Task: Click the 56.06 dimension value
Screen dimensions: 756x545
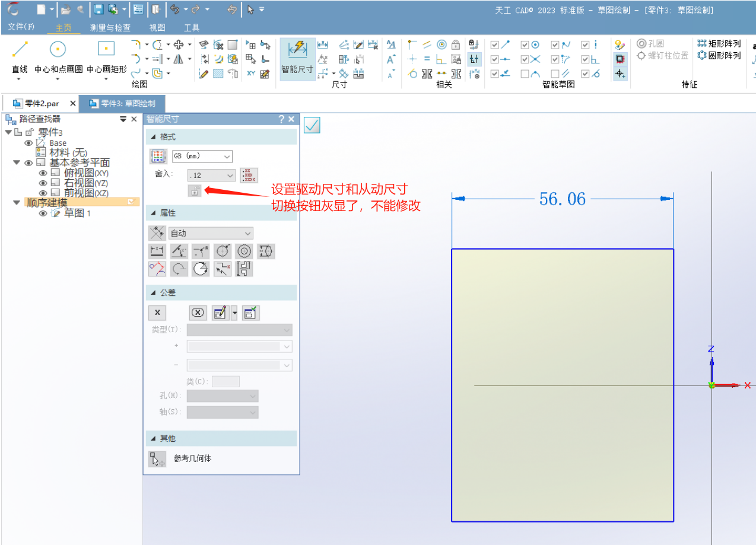Action: click(562, 199)
